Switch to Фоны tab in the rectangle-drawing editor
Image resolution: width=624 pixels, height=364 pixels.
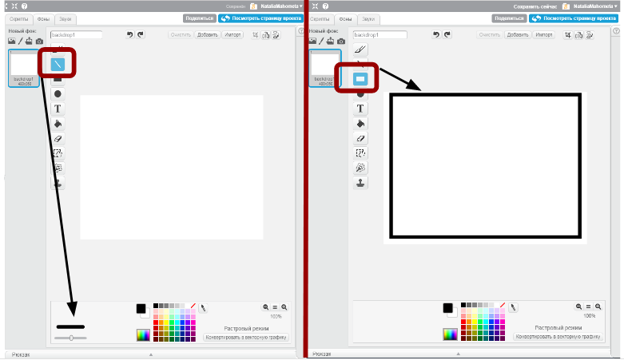(x=345, y=19)
